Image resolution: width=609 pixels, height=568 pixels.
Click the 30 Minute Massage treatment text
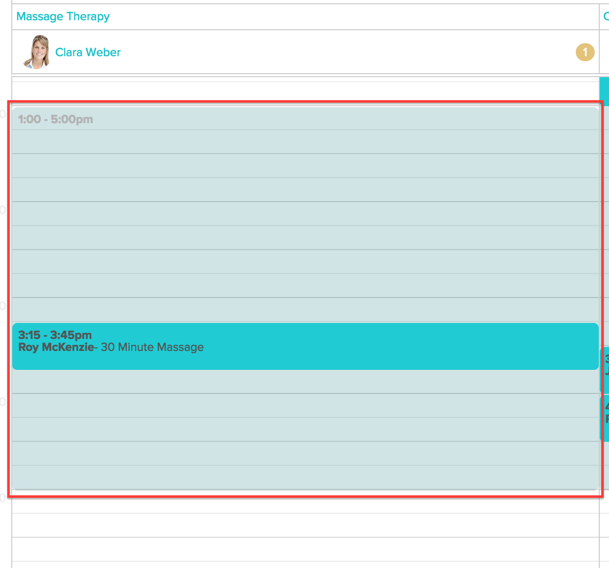(x=152, y=348)
